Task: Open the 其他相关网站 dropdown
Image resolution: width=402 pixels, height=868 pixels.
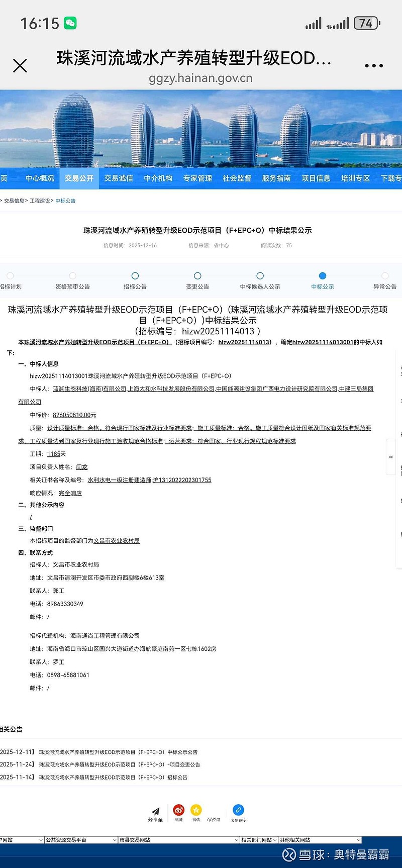Action: 320,840
